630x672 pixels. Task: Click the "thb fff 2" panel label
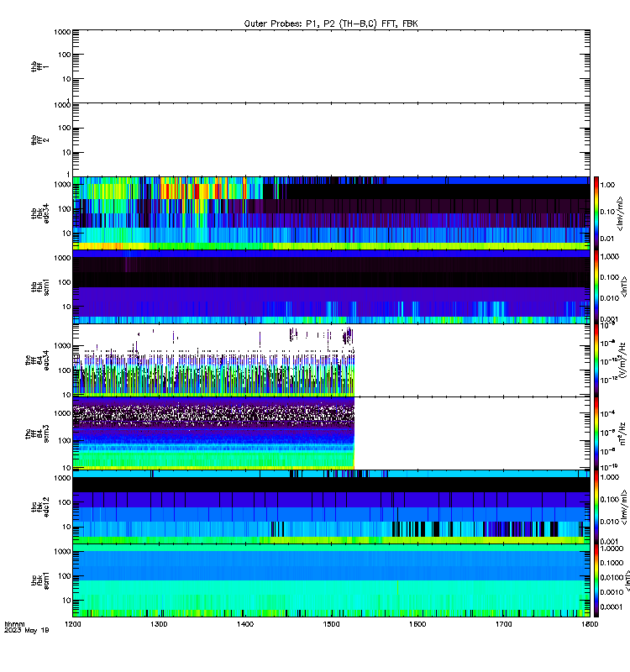pyautogui.click(x=39, y=139)
